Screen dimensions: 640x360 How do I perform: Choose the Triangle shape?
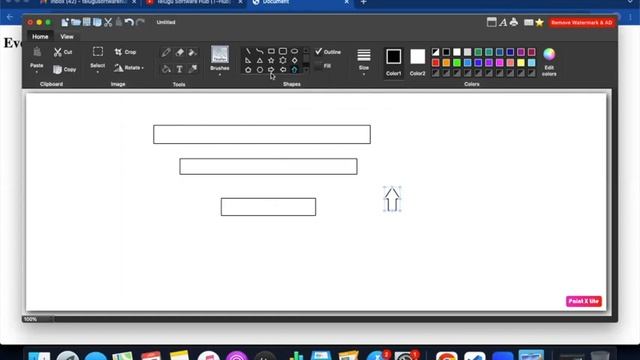coord(260,60)
